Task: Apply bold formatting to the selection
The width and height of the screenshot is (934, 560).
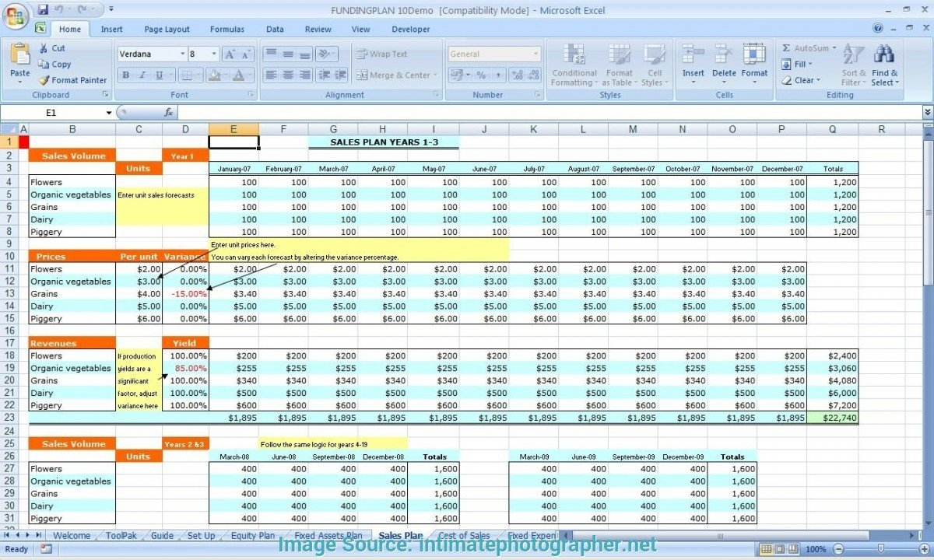Action: (125, 74)
